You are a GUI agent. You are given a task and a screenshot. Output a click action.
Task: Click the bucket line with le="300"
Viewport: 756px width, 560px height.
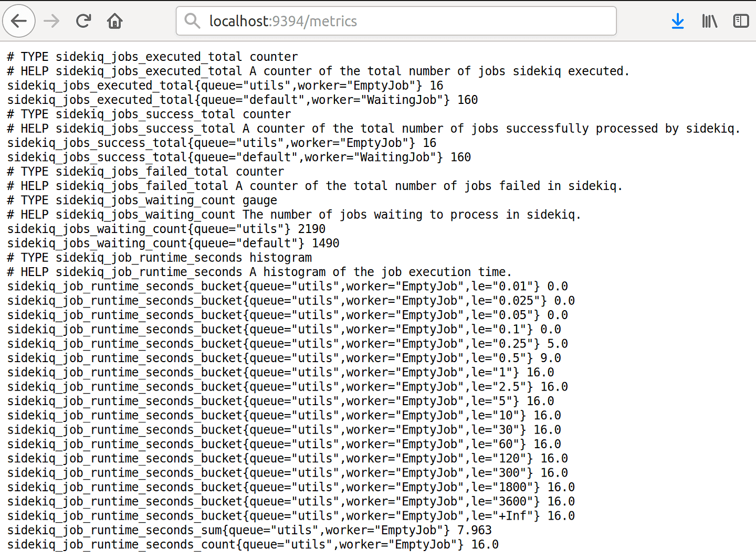(x=288, y=473)
